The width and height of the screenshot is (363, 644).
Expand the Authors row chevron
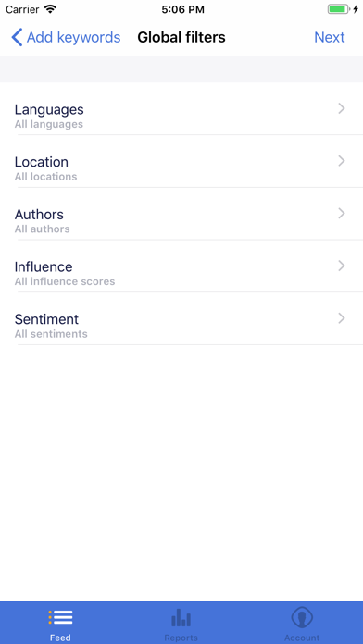tap(341, 214)
